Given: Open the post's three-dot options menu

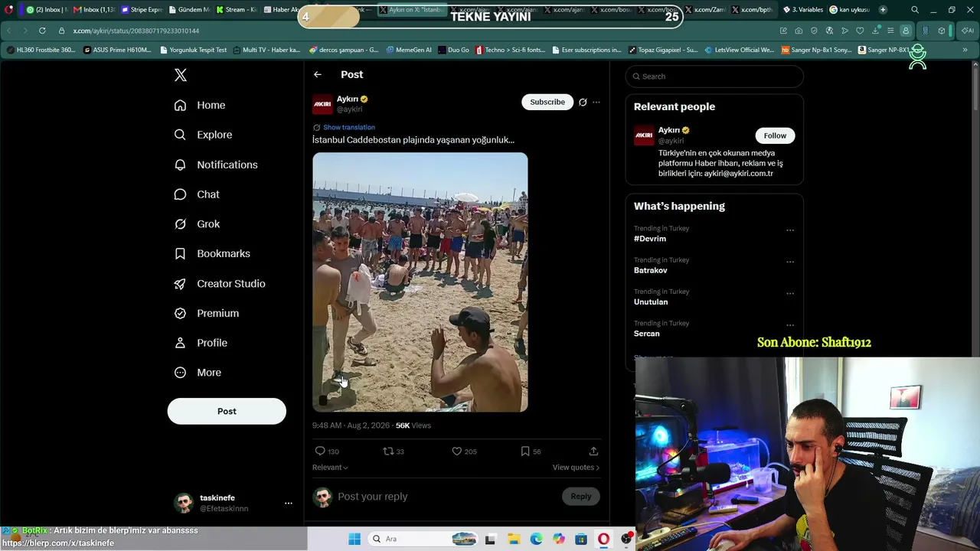Looking at the screenshot, I should tap(596, 102).
